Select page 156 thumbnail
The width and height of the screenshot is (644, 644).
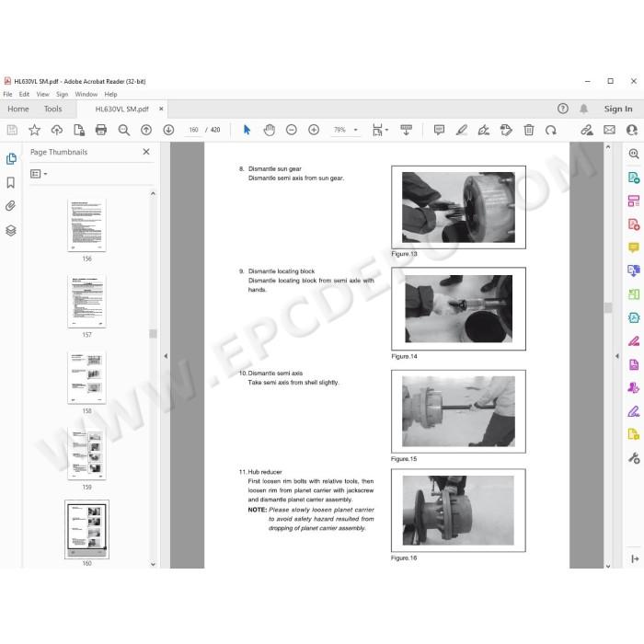pos(86,225)
